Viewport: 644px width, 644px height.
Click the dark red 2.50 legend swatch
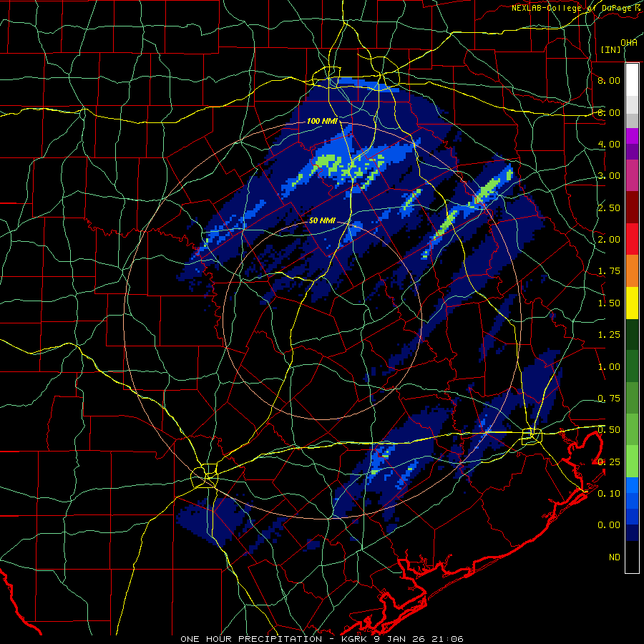tap(632, 208)
